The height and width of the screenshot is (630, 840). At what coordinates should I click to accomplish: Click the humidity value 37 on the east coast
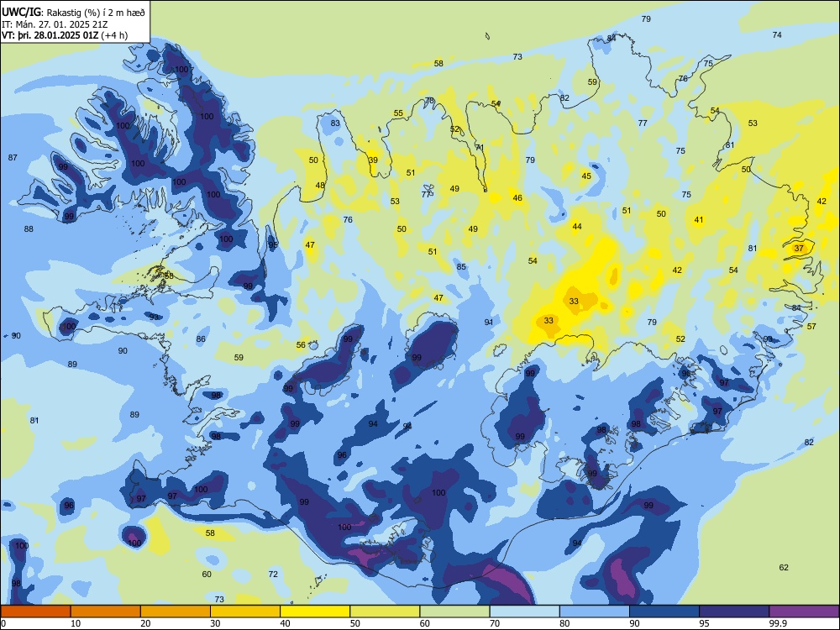tap(799, 248)
